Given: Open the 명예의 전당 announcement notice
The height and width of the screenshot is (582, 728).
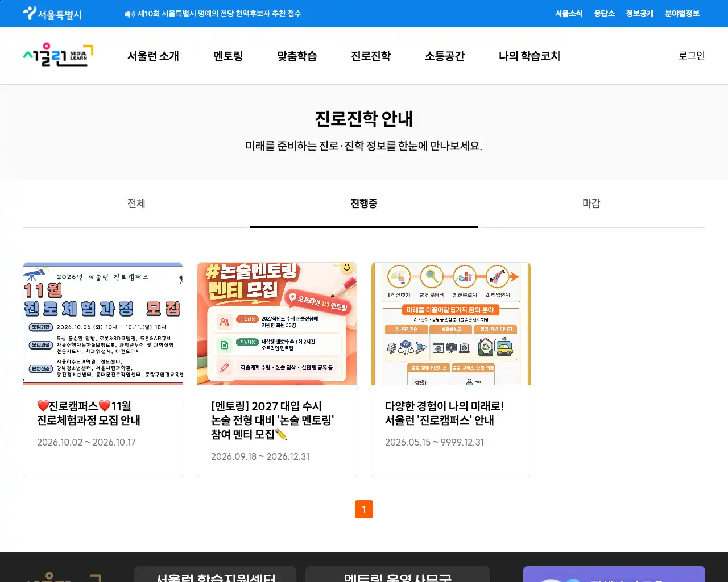Looking at the screenshot, I should pos(220,14).
